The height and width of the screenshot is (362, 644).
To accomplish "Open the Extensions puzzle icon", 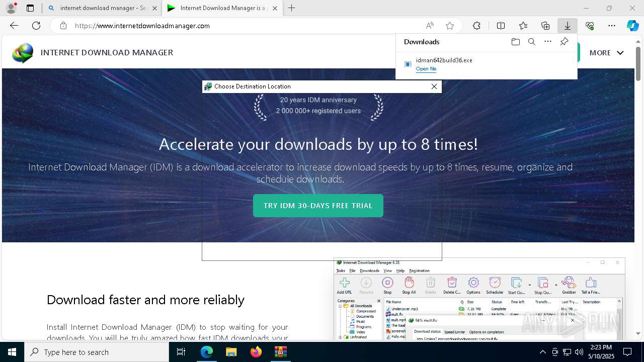I will pyautogui.click(x=476, y=26).
